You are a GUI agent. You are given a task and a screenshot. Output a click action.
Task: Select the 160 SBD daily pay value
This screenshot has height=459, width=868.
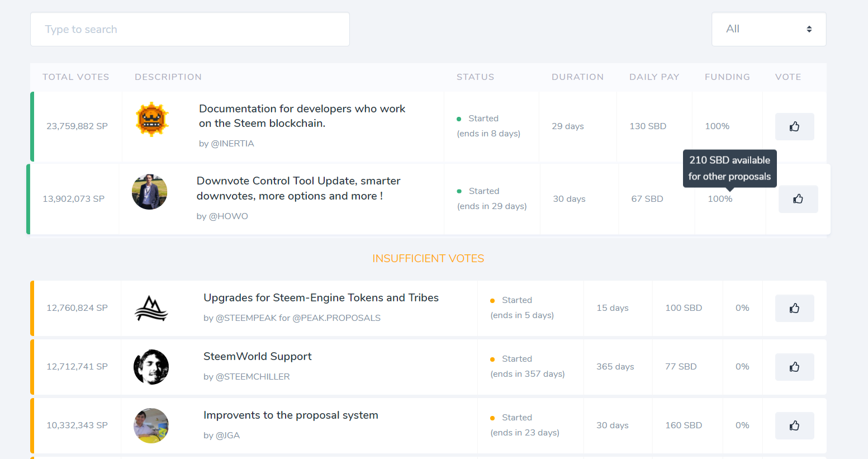[684, 425]
